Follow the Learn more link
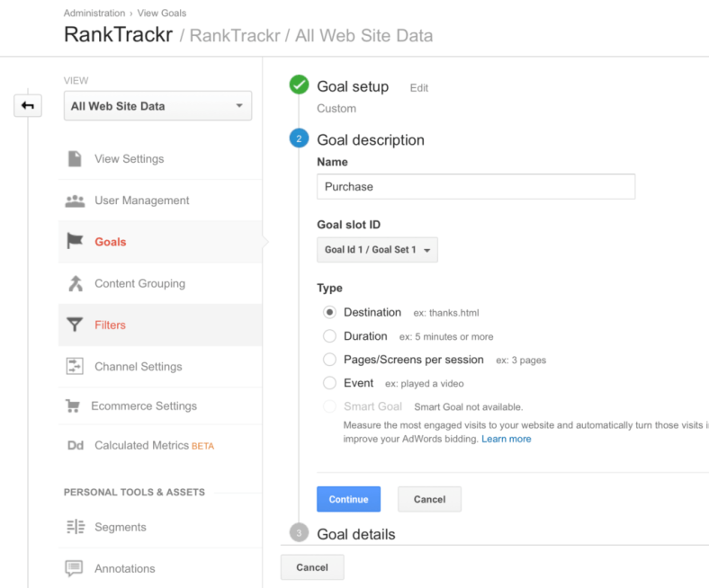709x588 pixels. point(506,439)
